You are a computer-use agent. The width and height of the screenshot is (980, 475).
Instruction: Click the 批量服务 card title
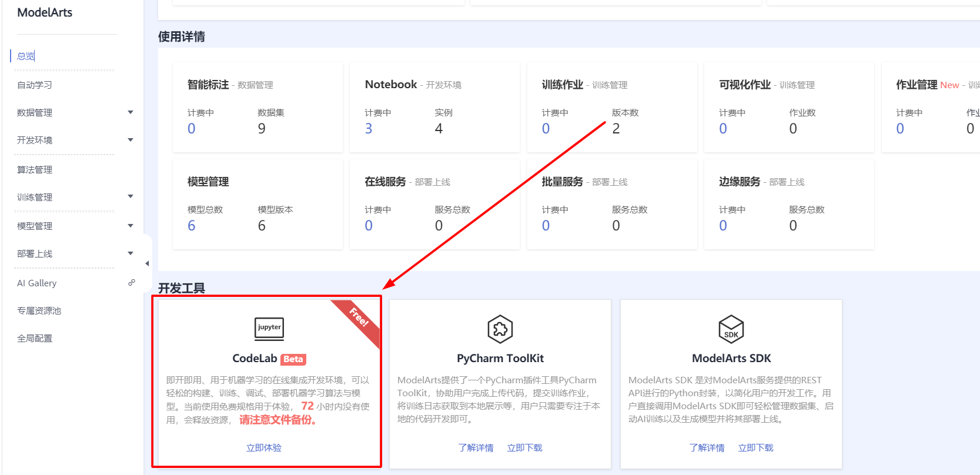[x=563, y=182]
